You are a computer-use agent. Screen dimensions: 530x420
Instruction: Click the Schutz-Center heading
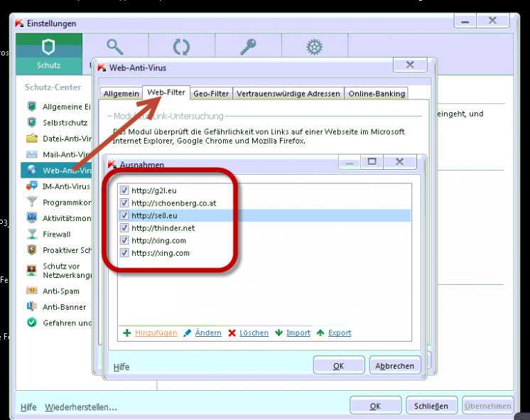tap(53, 87)
